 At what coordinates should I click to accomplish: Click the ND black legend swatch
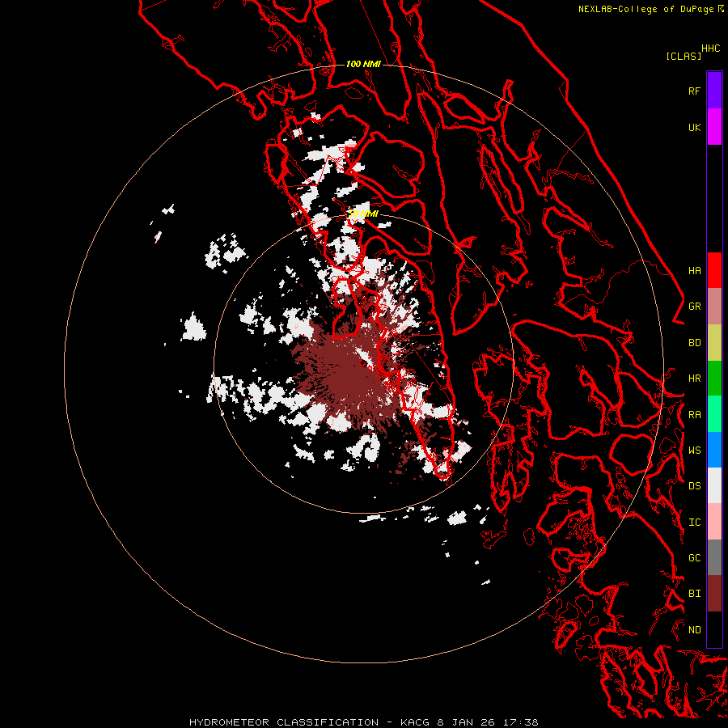(714, 629)
